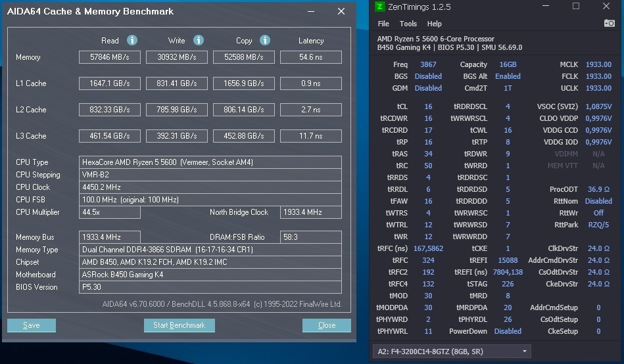Click the Read info icon in AIDA64
The image size is (624, 364).
[132, 40]
